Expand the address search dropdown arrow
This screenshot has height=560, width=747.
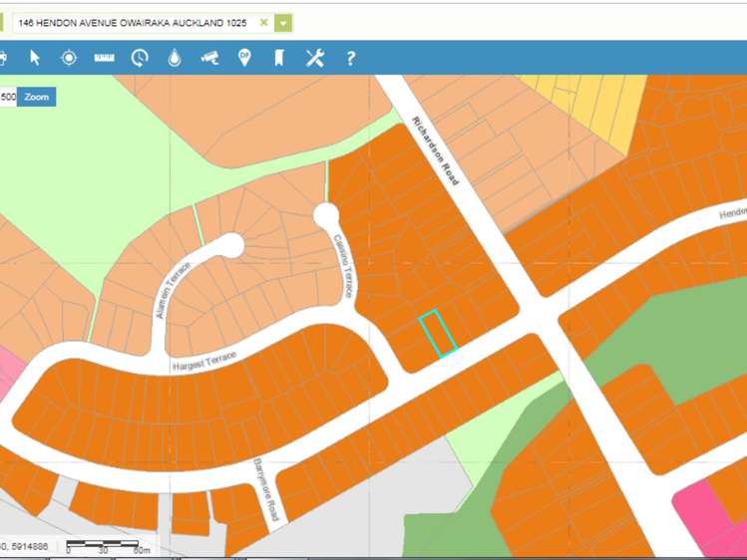pyautogui.click(x=284, y=23)
